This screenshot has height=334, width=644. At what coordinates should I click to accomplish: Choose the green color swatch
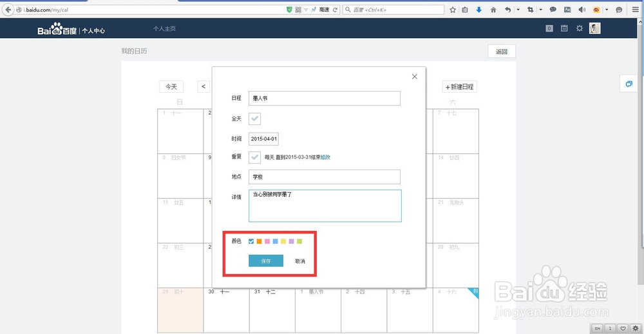(299, 241)
